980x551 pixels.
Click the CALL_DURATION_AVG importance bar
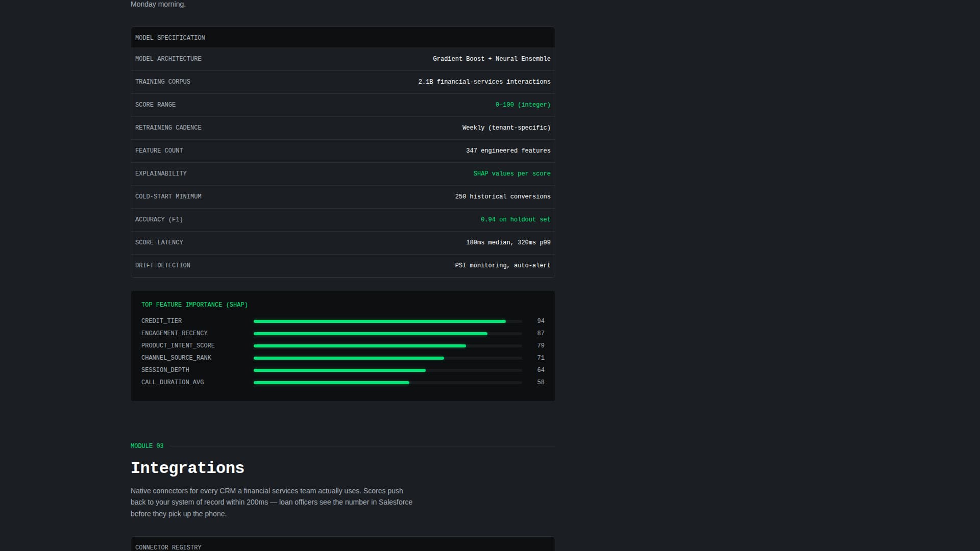[387, 383]
